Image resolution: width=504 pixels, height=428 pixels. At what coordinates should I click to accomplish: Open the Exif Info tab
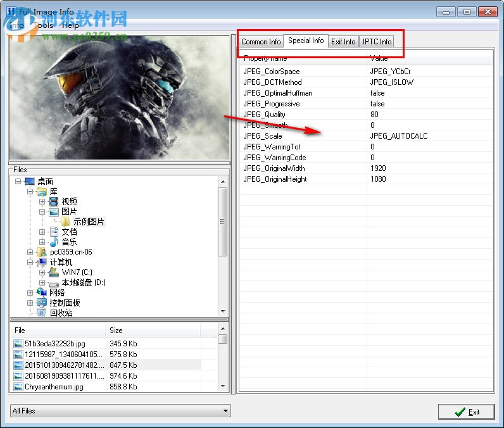pyautogui.click(x=343, y=42)
